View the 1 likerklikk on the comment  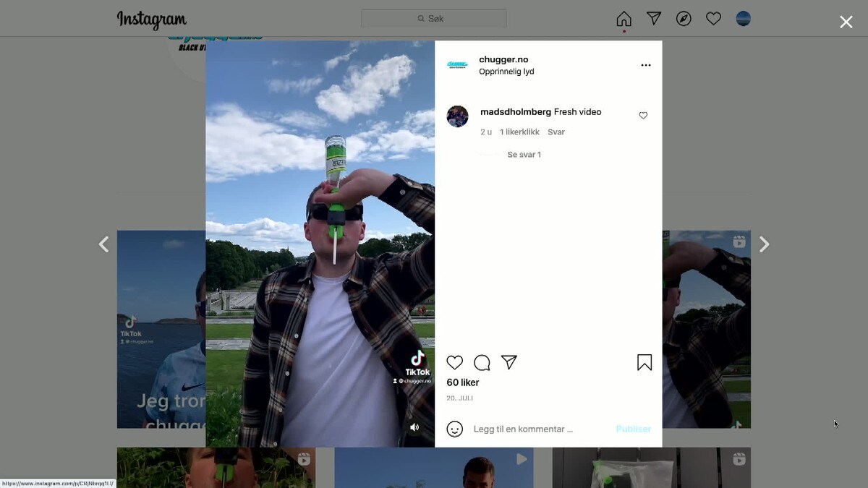tap(519, 132)
